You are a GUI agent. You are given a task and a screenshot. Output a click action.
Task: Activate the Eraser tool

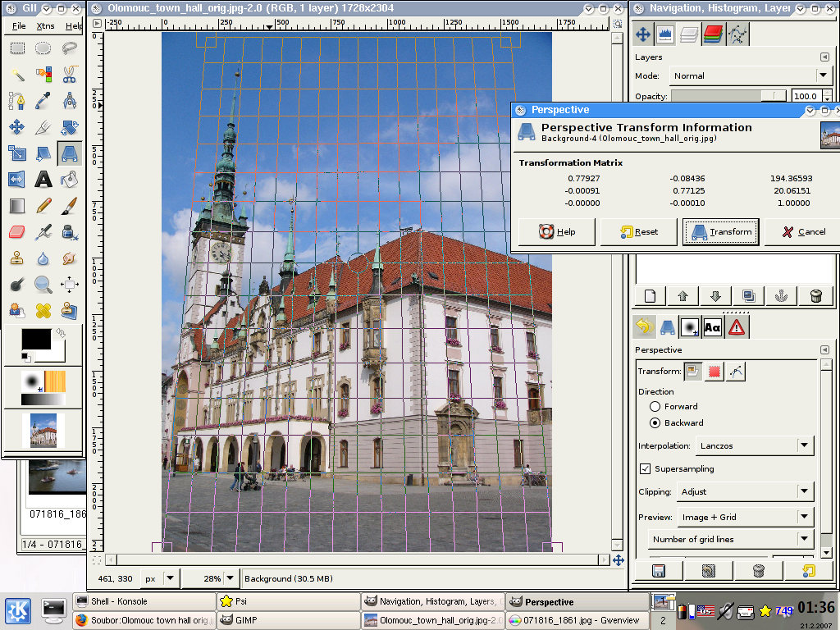click(16, 232)
